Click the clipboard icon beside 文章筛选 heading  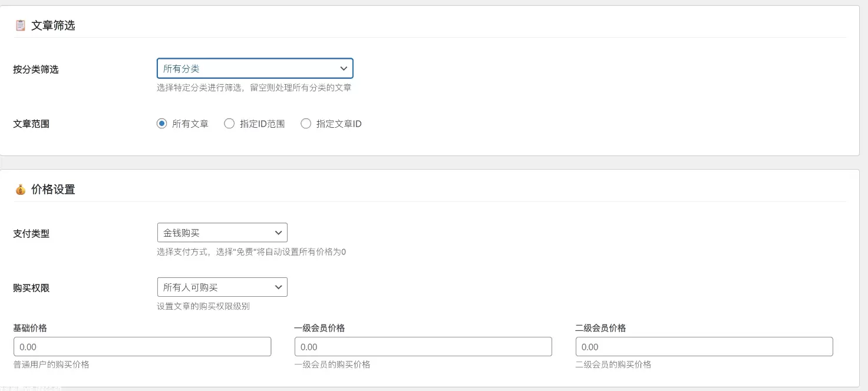pyautogui.click(x=21, y=25)
